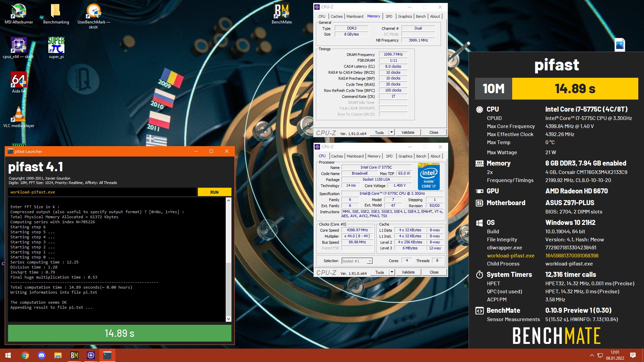The image size is (644, 362).
Task: Open Google Chrome from taskbar
Action: 25,355
